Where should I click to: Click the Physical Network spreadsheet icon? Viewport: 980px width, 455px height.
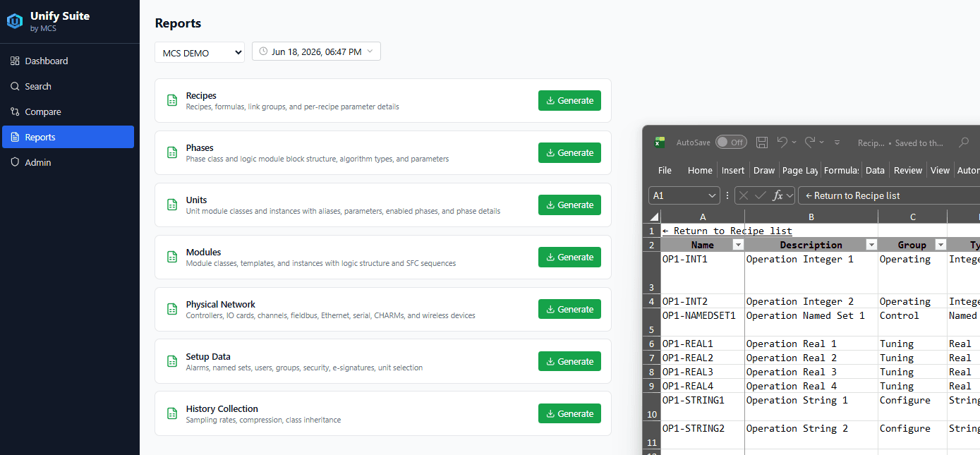coord(172,309)
